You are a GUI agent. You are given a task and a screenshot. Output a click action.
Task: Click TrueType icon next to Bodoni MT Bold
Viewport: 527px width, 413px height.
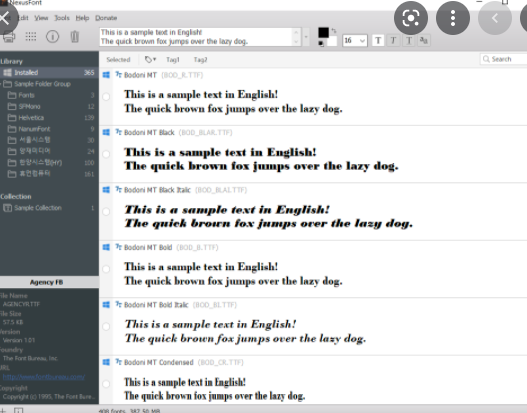click(x=118, y=247)
